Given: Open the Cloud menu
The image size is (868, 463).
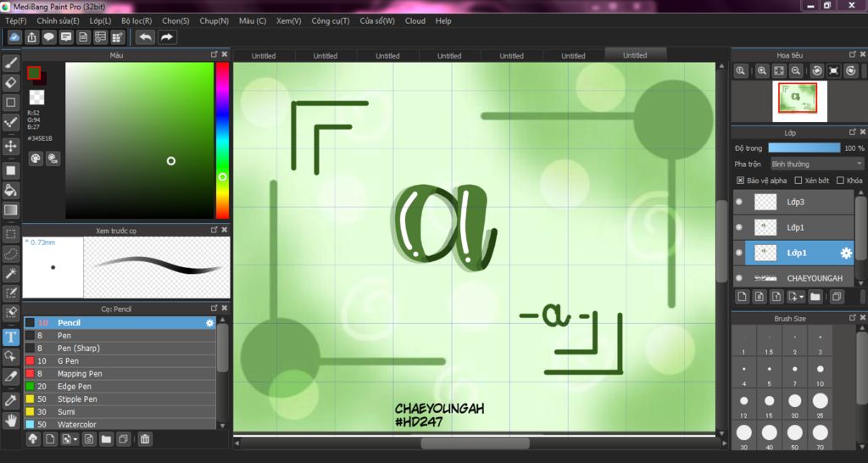Looking at the screenshot, I should (x=415, y=21).
